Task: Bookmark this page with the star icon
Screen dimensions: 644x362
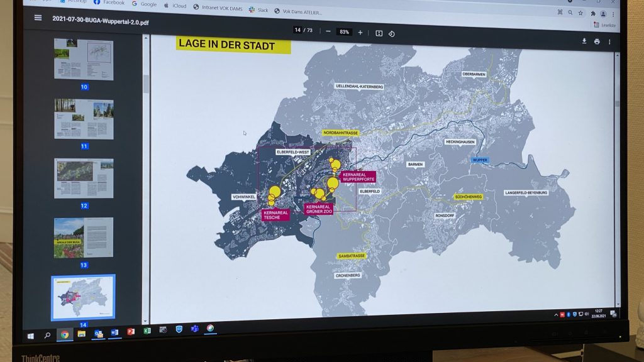Action: tap(580, 13)
